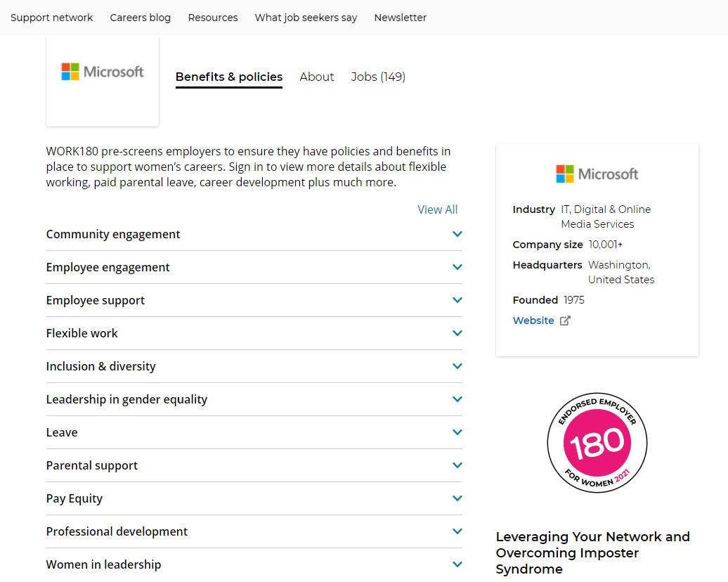This screenshot has height=582, width=728.
Task: Select the Benefits & policies tab
Action: (229, 77)
